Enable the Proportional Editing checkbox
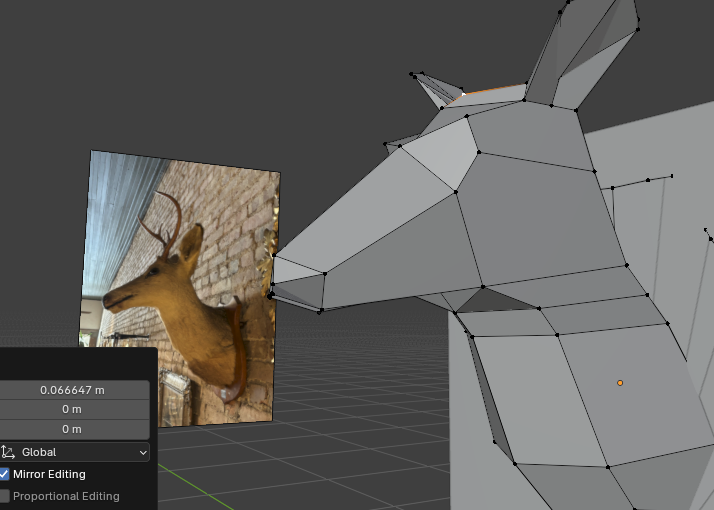Viewport: 714px width, 510px height. coord(4,496)
